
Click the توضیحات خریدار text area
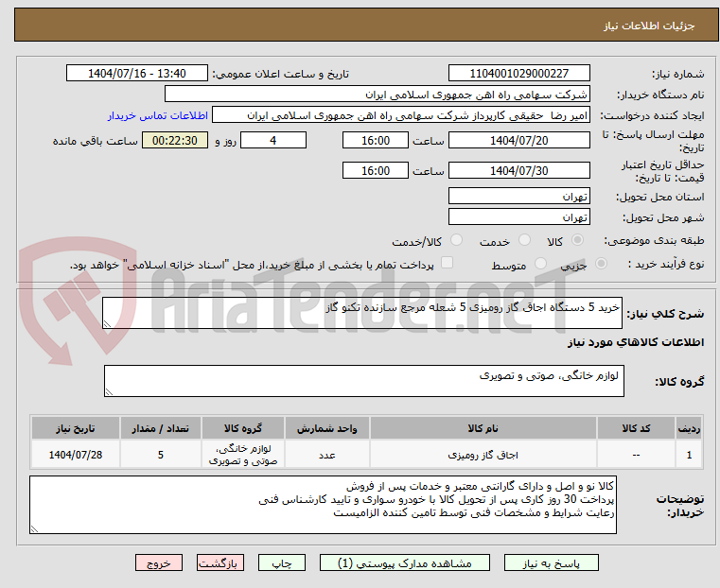tap(323, 505)
